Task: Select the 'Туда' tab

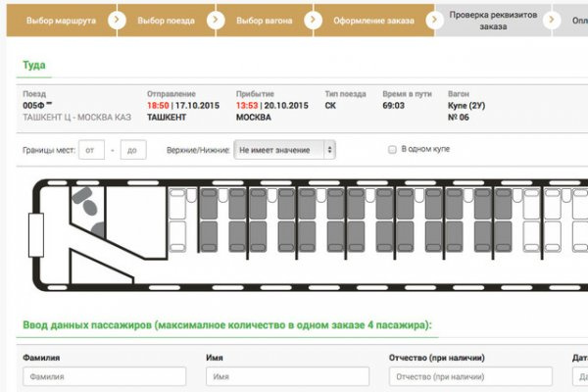Action: [x=34, y=65]
